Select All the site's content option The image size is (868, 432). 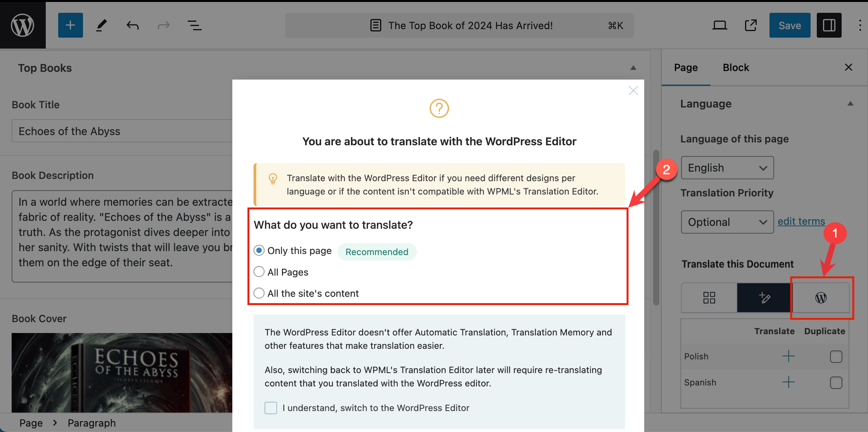point(259,293)
